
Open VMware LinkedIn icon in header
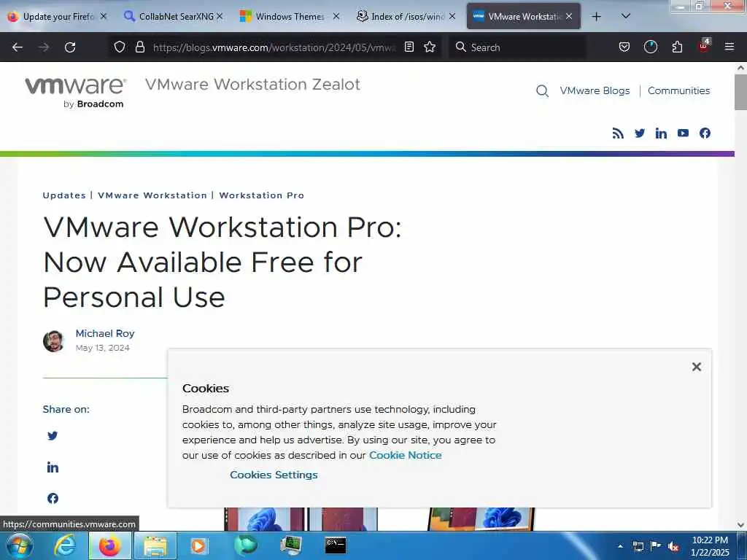[661, 133]
